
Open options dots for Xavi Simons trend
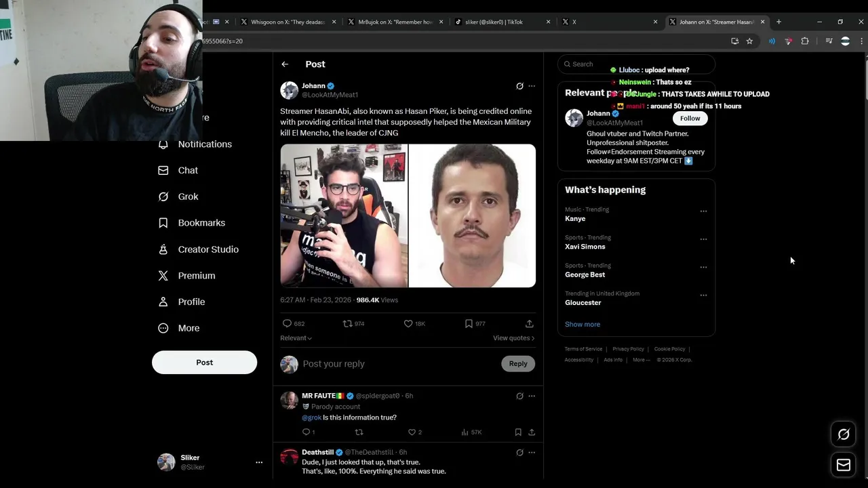[703, 239]
